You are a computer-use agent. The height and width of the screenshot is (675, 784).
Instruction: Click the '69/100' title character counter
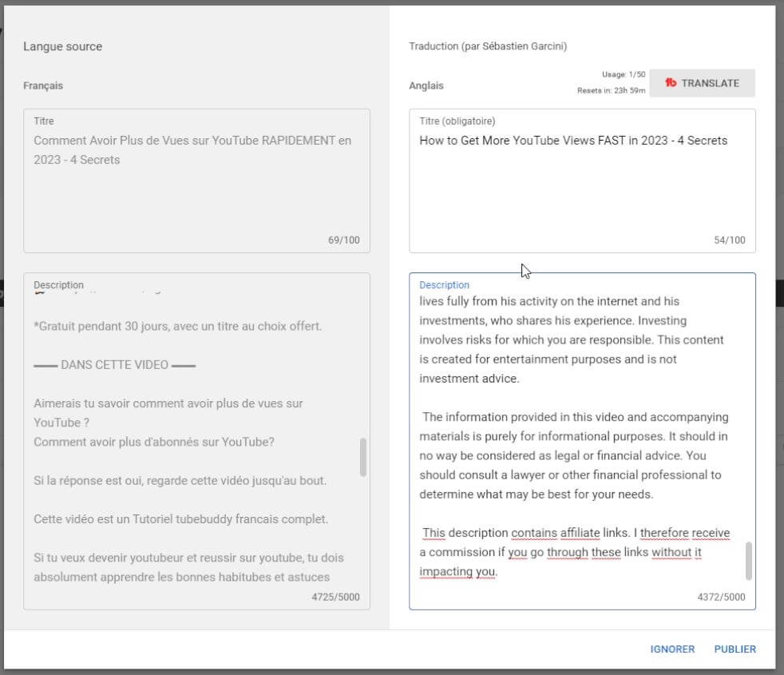[x=343, y=240]
